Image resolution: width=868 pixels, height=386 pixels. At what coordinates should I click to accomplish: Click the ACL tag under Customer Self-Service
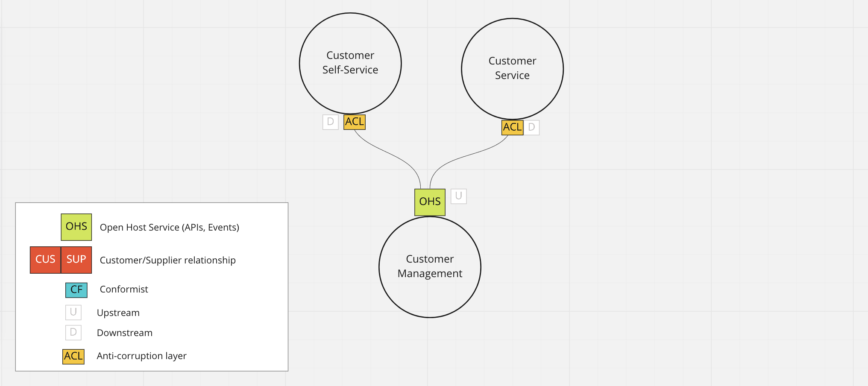tap(355, 122)
